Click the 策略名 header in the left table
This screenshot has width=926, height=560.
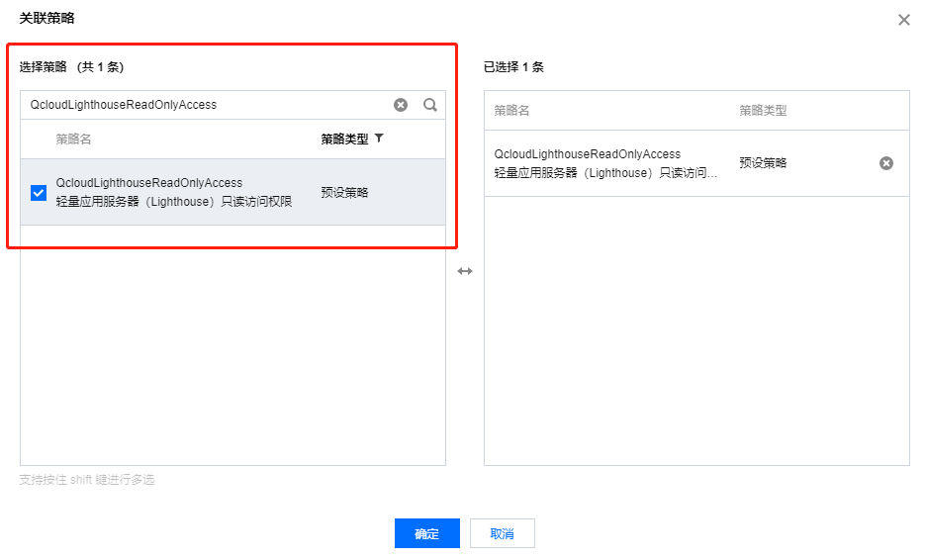[73, 140]
